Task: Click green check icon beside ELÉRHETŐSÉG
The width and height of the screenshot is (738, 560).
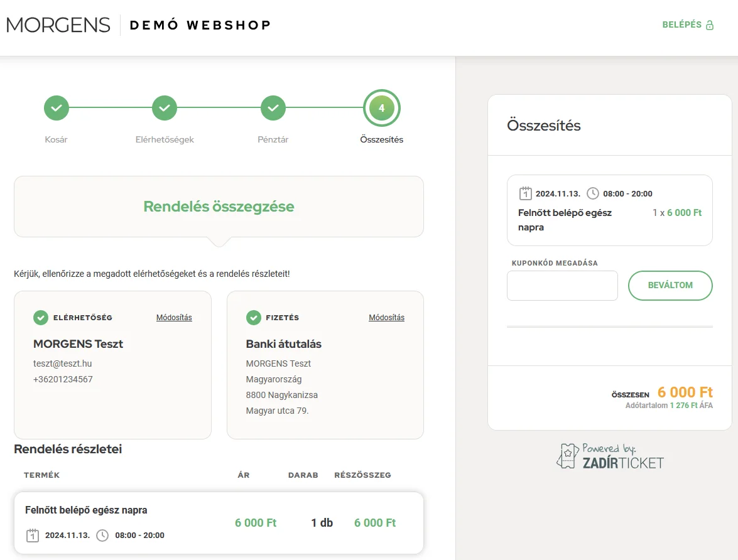Action: (41, 318)
